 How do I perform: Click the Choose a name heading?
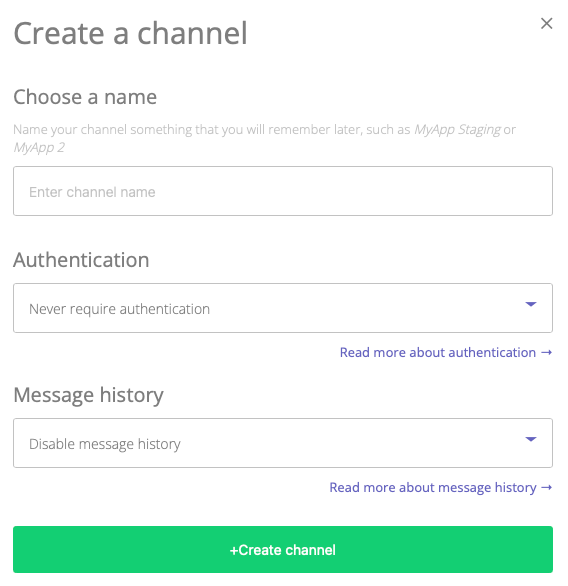[85, 97]
